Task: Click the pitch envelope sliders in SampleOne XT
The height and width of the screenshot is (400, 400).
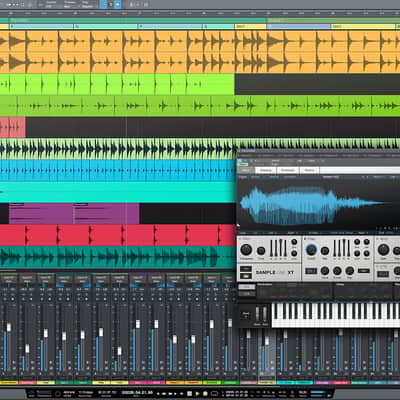Action: pos(278,248)
